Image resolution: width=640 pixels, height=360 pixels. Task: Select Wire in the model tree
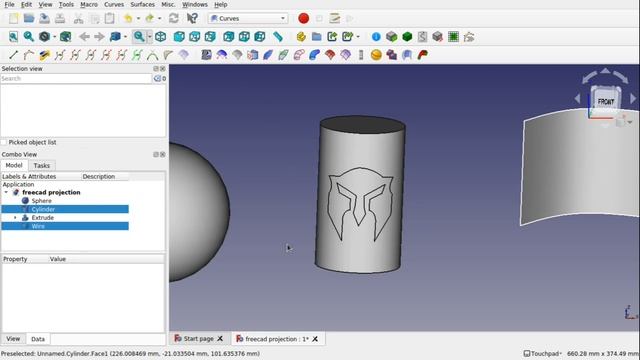pos(38,226)
